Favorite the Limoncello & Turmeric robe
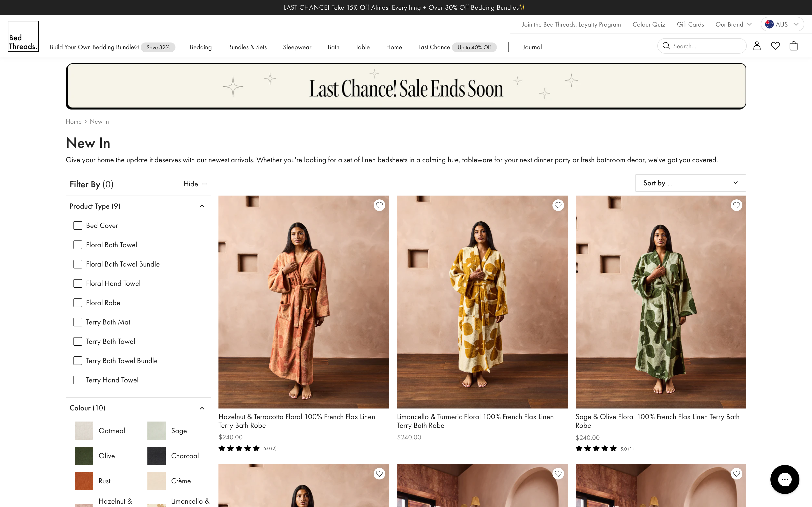The width and height of the screenshot is (812, 507). tap(558, 205)
